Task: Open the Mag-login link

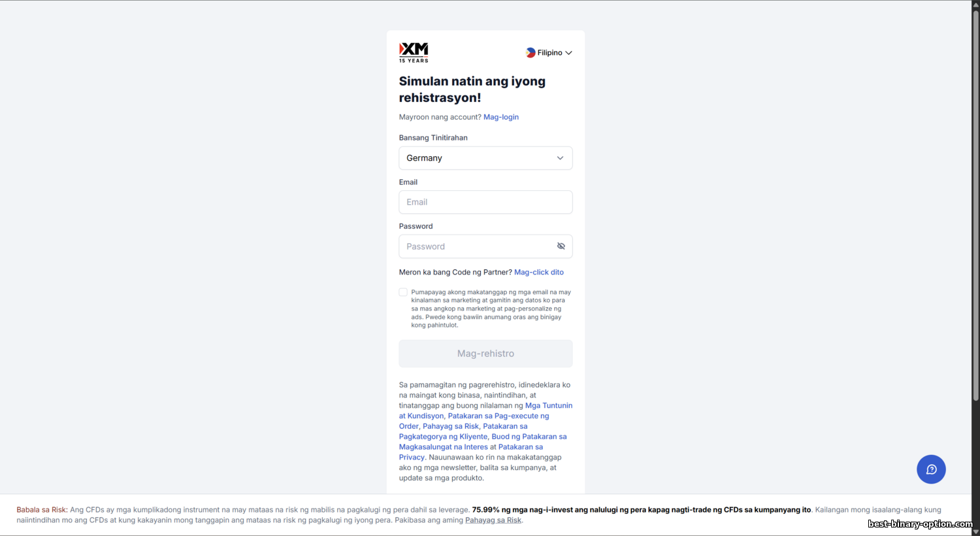Action: pyautogui.click(x=501, y=117)
